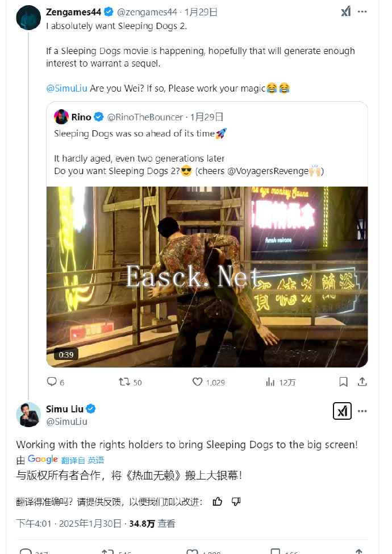Open the @SimuLiu mention in Zengames44's tweet
Screen dimensions: 392x554
click(x=66, y=88)
